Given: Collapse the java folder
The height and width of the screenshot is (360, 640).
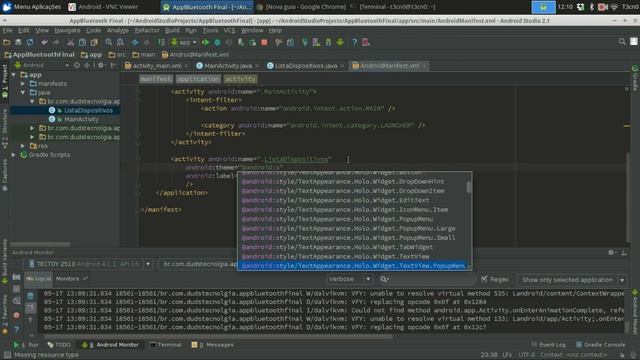Looking at the screenshot, I should coord(23,93).
